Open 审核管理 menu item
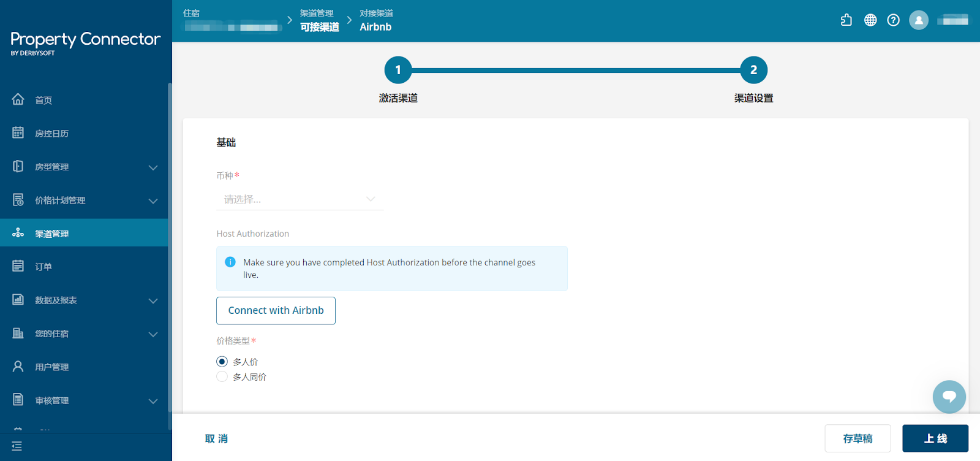The width and height of the screenshot is (980, 461). [84, 400]
